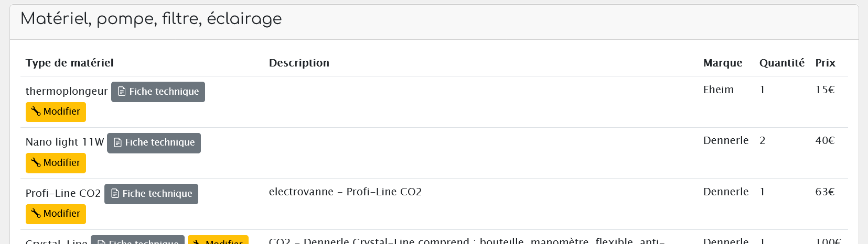Open Nano light 11W Fiche technique document icon
This screenshot has height=244, width=868.
pyautogui.click(x=117, y=142)
